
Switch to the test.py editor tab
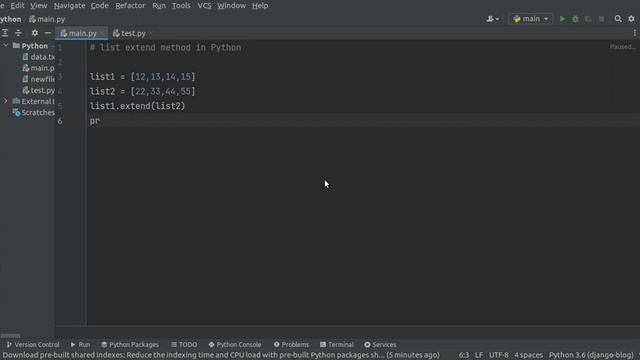[x=133, y=33]
